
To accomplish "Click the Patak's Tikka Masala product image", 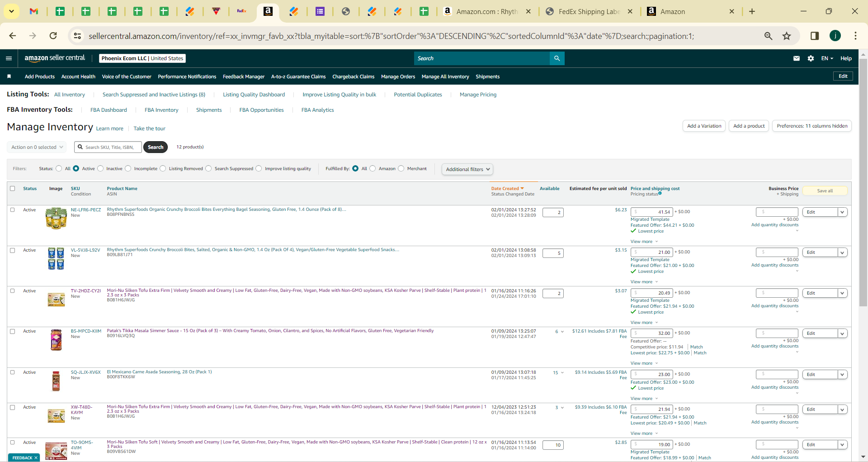I will click(x=56, y=340).
